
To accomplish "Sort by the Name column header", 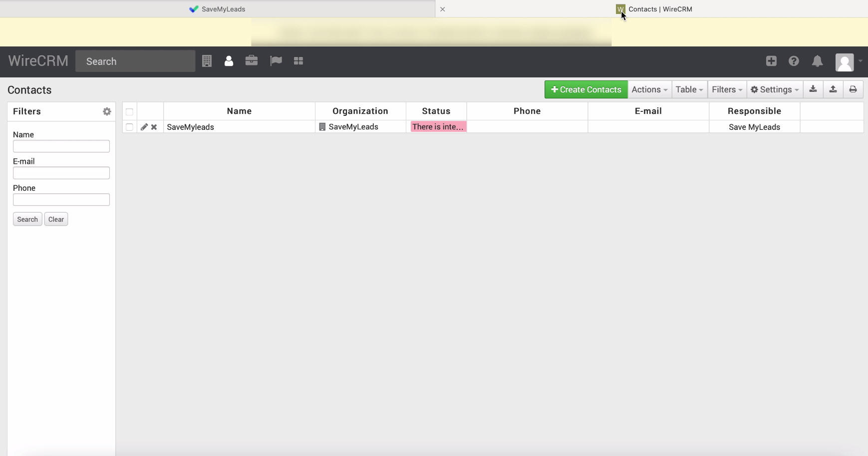I will coord(239,111).
